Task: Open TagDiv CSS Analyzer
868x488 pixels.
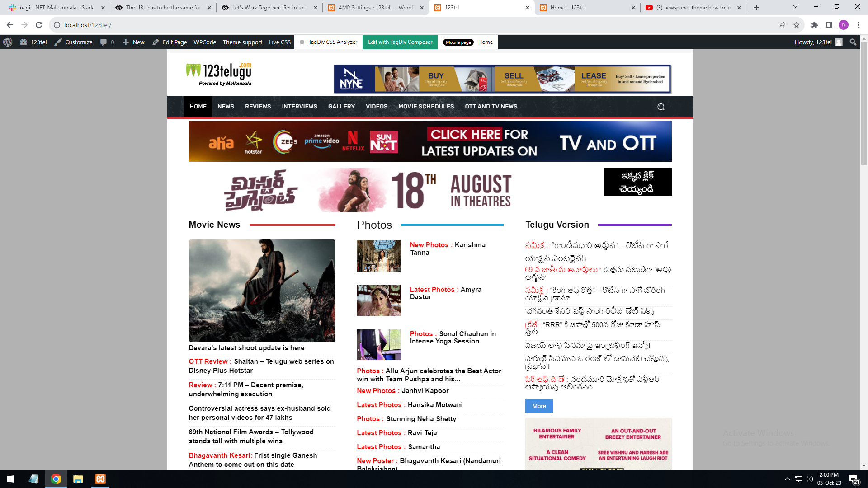Action: pos(328,42)
